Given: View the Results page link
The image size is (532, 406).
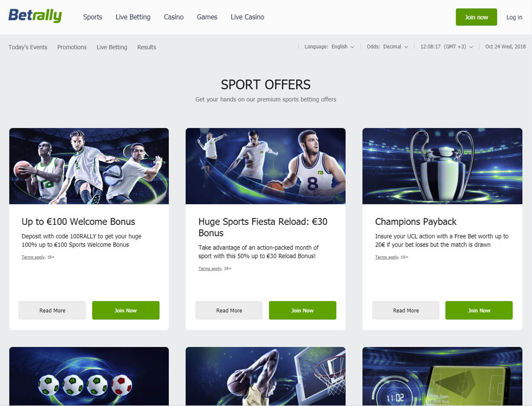Looking at the screenshot, I should click(147, 47).
